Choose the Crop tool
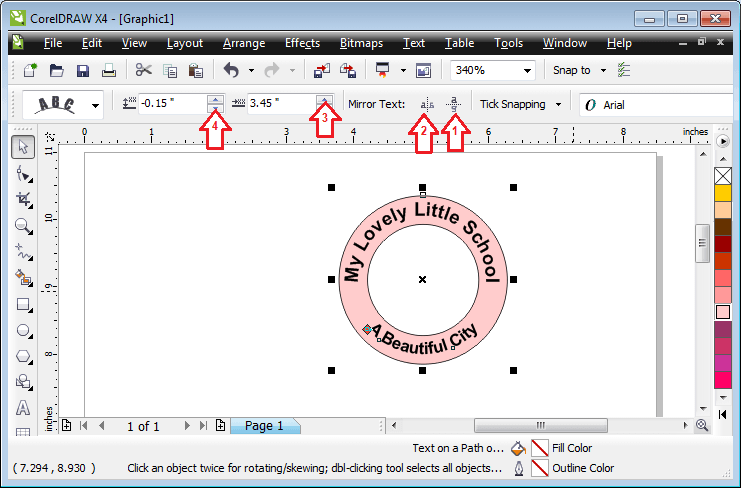The height and width of the screenshot is (488, 741). (x=23, y=199)
